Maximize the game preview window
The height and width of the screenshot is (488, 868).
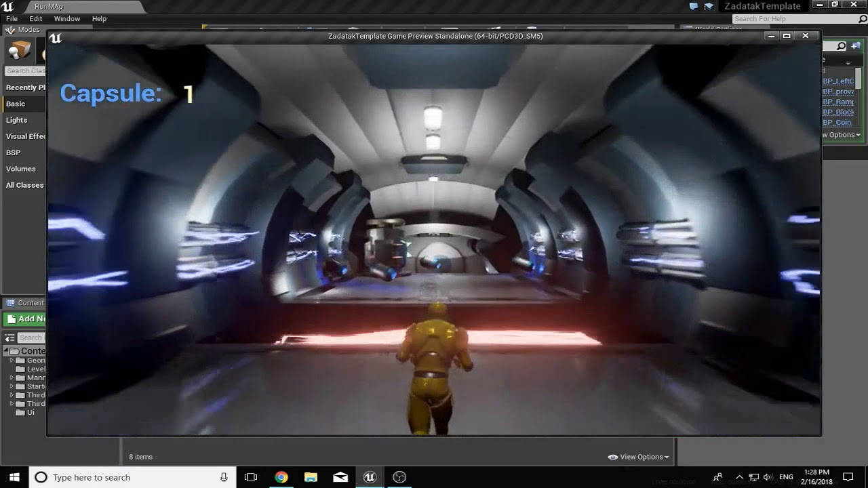pyautogui.click(x=787, y=35)
